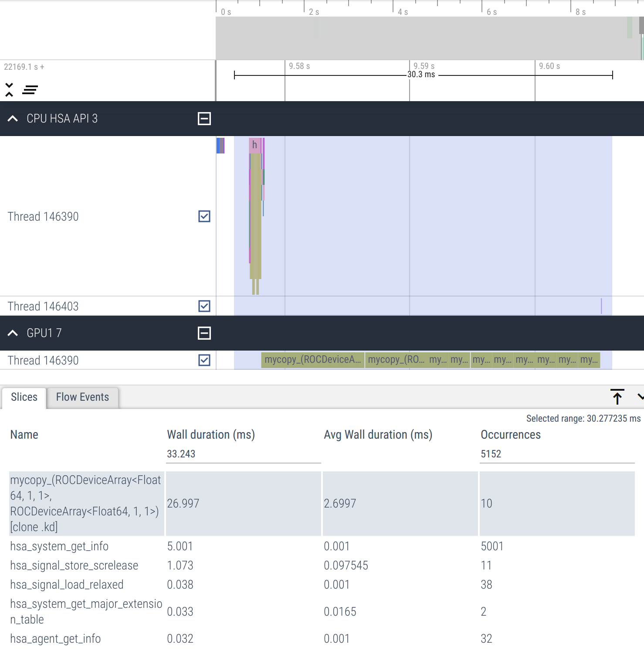Click the track filter lines icon
644x651 pixels.
[x=30, y=90]
